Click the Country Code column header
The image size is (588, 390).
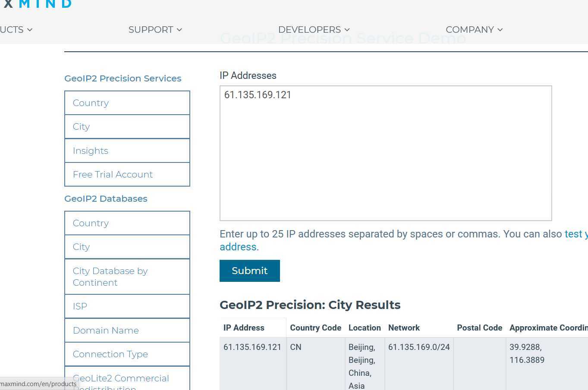pos(316,328)
